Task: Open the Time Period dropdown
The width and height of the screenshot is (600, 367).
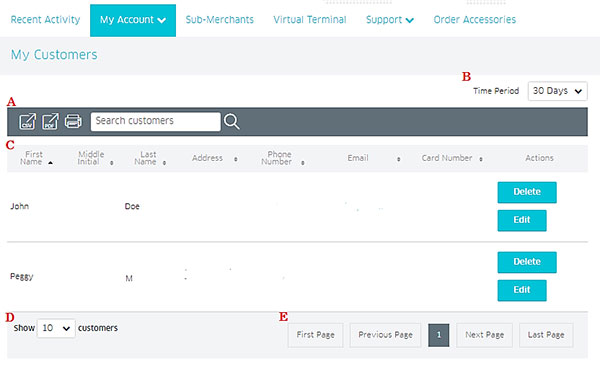Action: pyautogui.click(x=557, y=91)
